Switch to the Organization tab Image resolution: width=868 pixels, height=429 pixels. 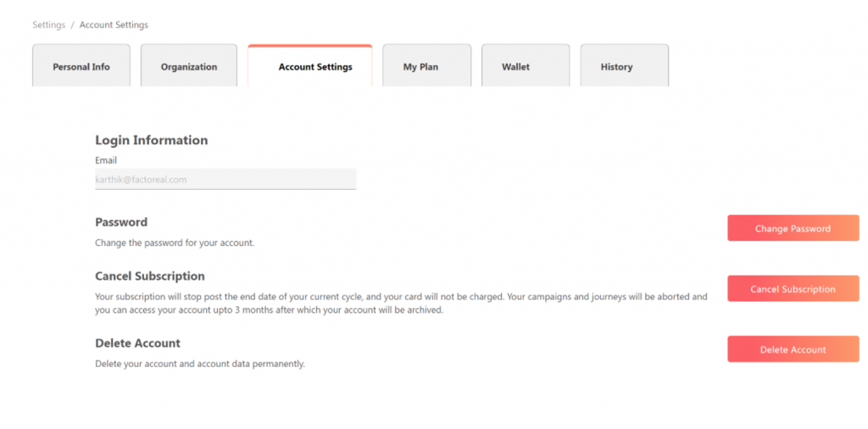[189, 67]
